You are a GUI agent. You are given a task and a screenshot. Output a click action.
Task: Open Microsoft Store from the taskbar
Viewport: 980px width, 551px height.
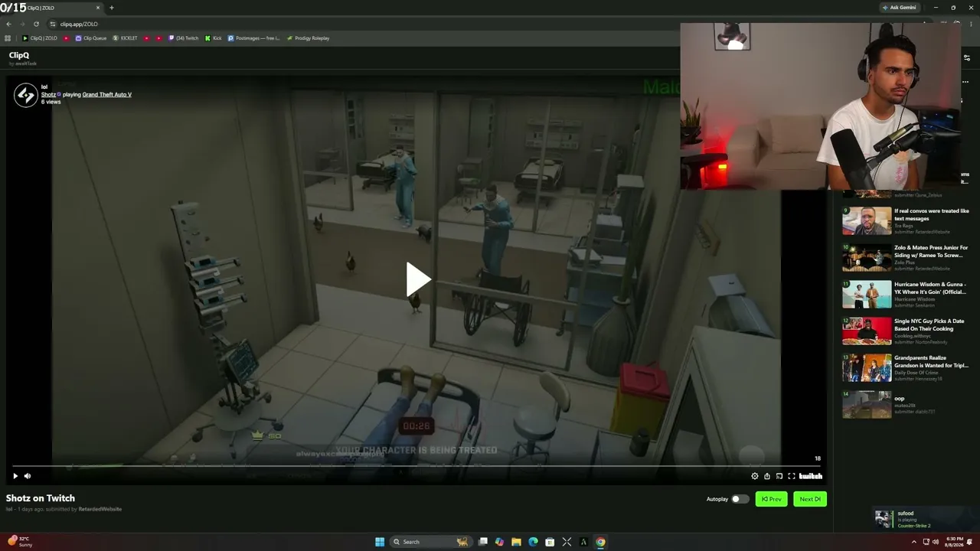[550, 542]
